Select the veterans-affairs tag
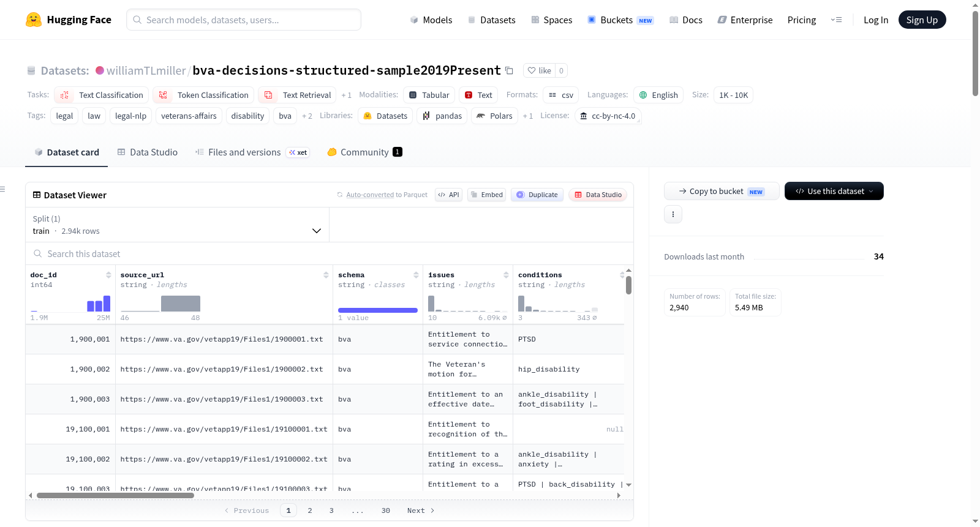The image size is (980, 527). [x=189, y=116]
